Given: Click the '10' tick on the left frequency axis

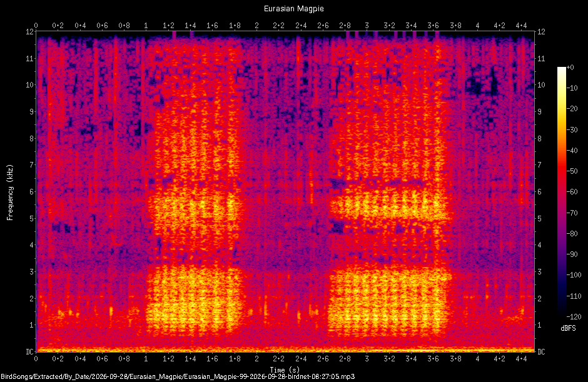Looking at the screenshot, I should [x=29, y=85].
